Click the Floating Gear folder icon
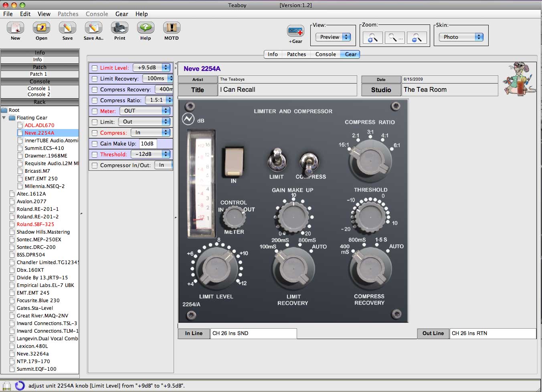Viewport: 542px width, 392px height. click(x=12, y=118)
